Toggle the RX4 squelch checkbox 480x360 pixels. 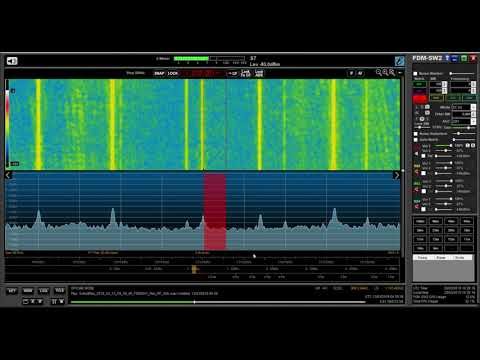423,209
